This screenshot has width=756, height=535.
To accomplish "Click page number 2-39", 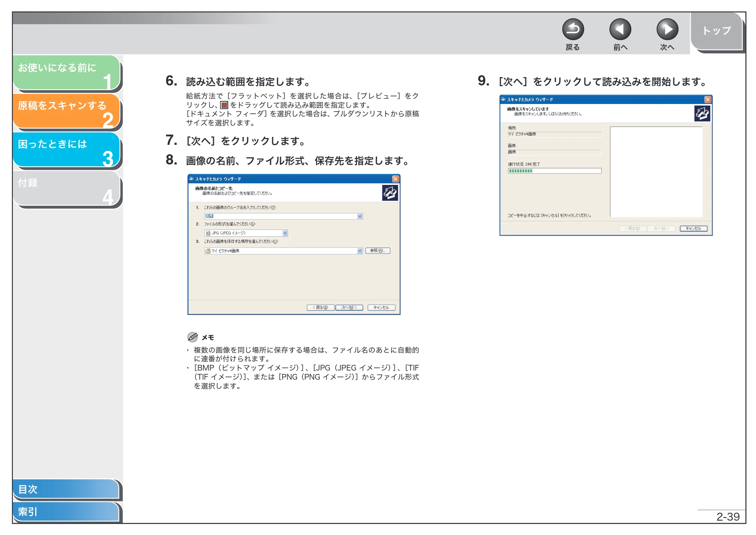I will [x=728, y=517].
